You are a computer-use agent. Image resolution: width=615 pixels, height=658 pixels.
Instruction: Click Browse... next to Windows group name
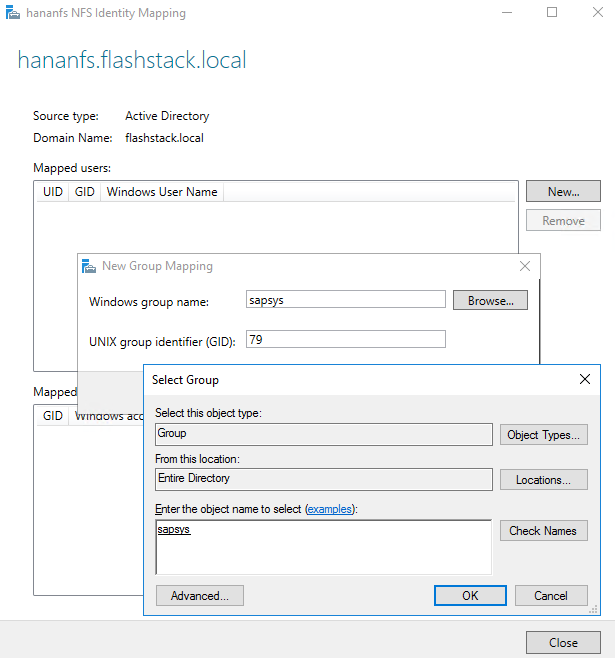click(490, 300)
